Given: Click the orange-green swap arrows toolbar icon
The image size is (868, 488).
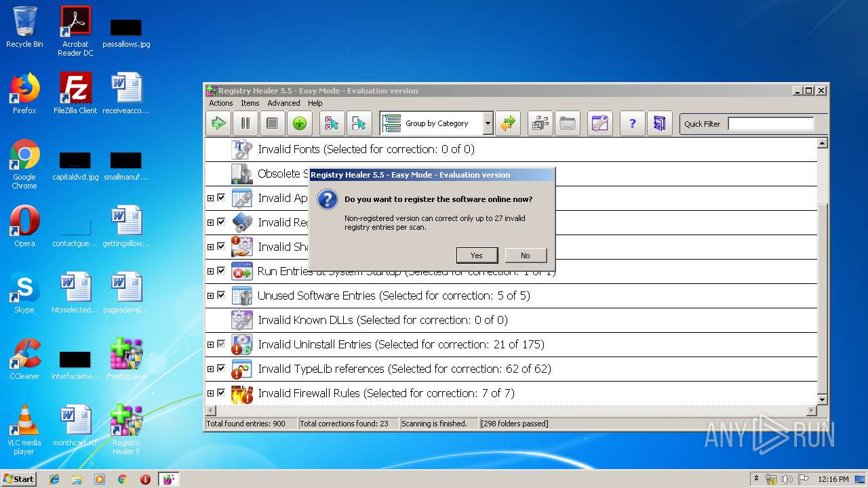Looking at the screenshot, I should (508, 123).
